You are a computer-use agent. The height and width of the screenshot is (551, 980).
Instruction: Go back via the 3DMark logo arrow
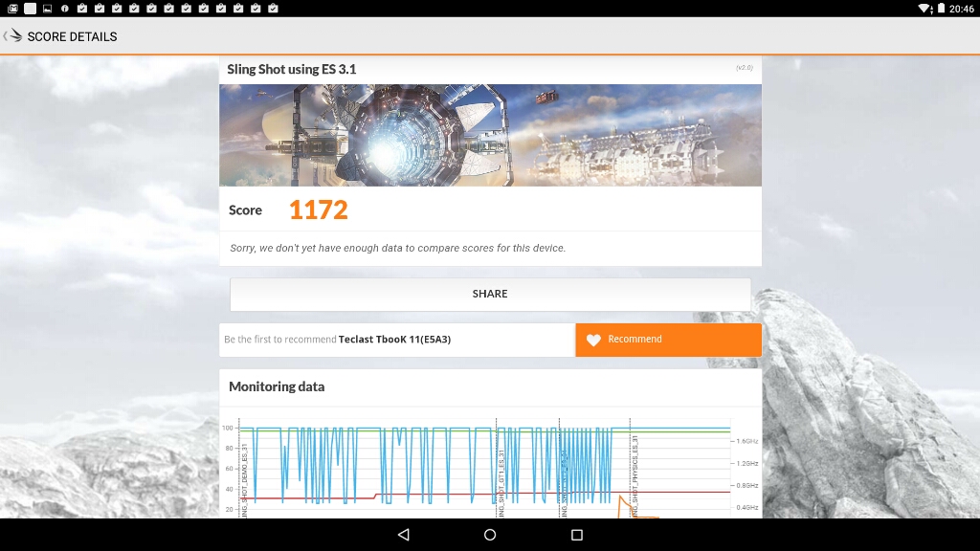point(12,36)
